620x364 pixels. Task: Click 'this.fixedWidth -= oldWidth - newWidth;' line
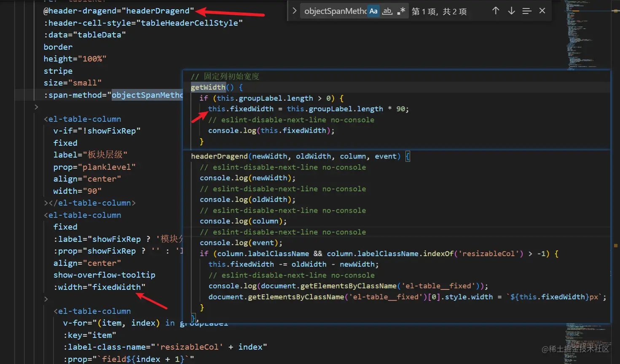(294, 264)
